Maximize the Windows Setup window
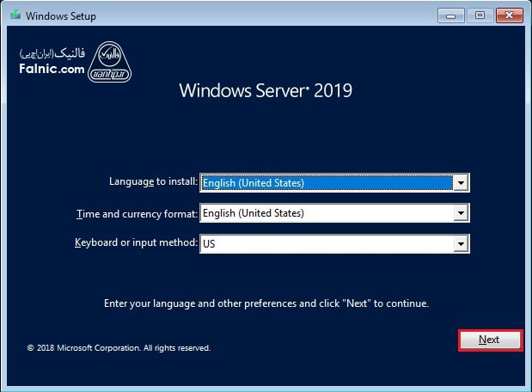The image size is (532, 392). point(480,15)
